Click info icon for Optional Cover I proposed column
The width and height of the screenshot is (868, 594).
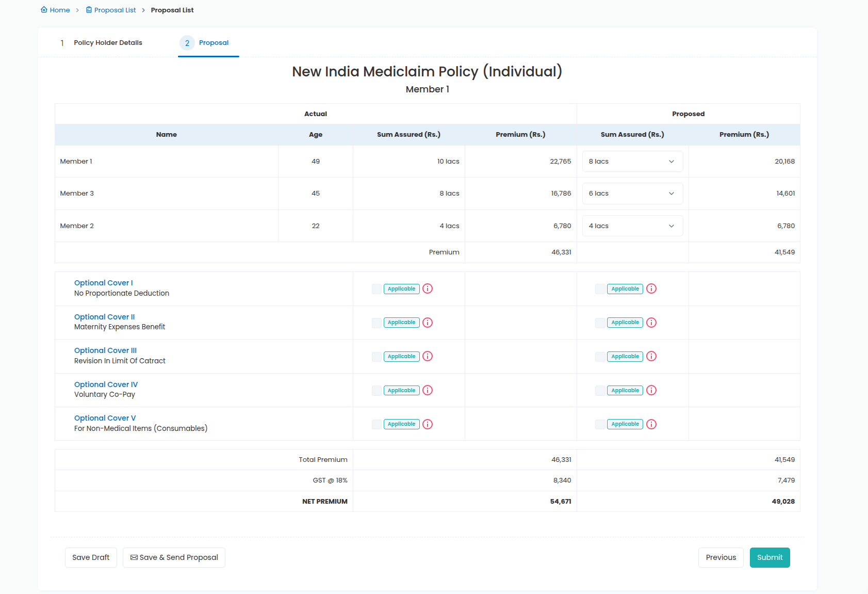click(x=651, y=288)
